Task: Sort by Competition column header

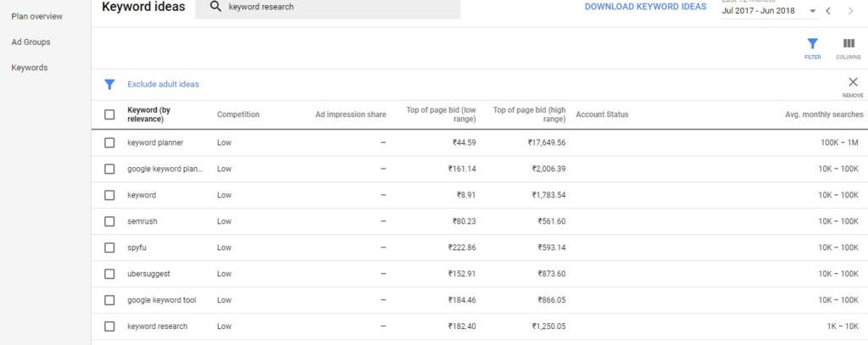Action: pyautogui.click(x=238, y=114)
